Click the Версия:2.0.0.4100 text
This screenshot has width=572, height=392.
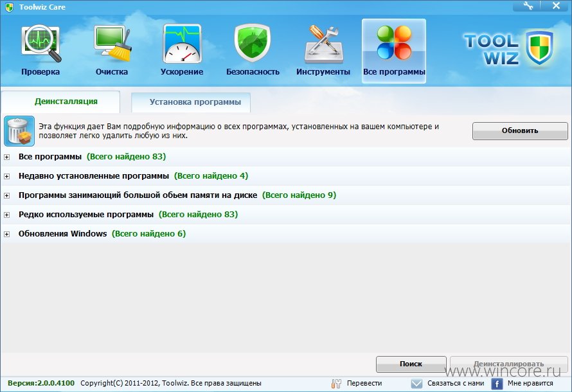pos(41,383)
